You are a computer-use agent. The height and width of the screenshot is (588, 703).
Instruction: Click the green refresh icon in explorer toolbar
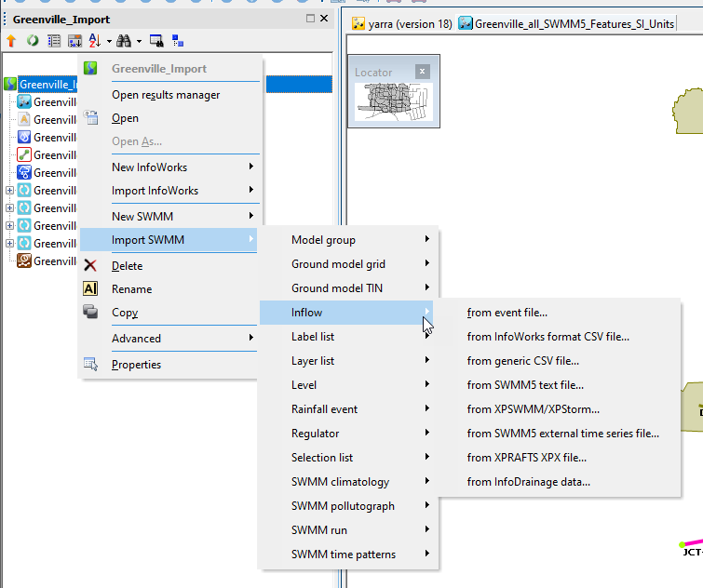33,41
